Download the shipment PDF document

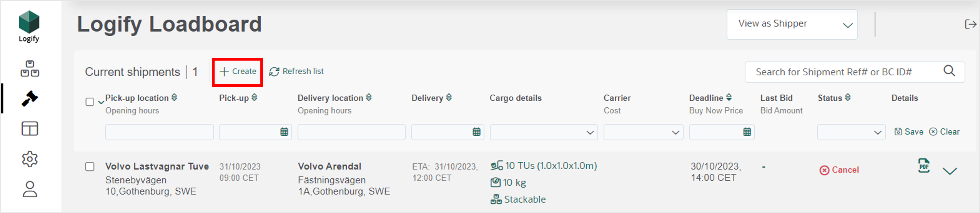coord(924,166)
